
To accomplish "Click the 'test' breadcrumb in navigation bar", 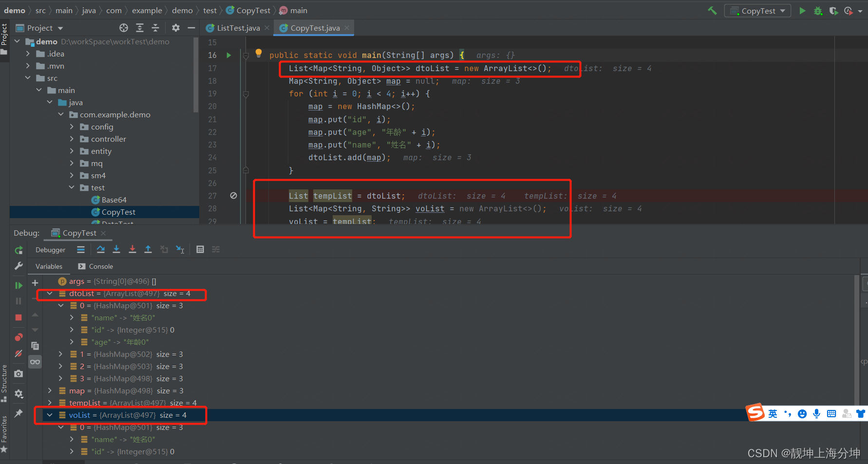I will pos(209,10).
